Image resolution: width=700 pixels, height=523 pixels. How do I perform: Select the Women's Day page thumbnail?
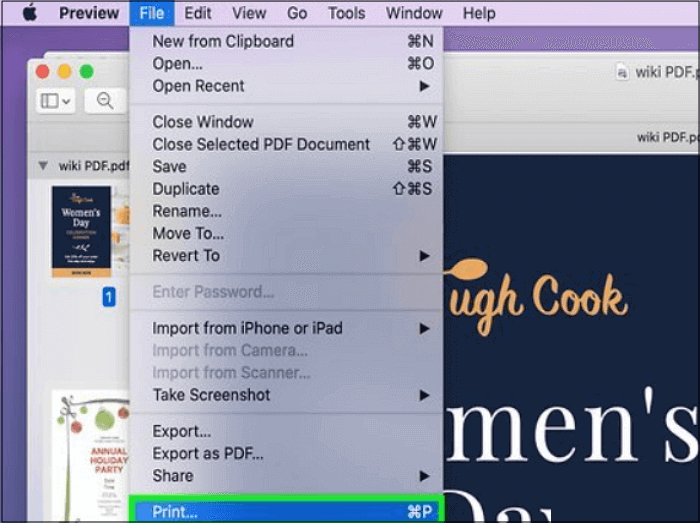coord(81,232)
